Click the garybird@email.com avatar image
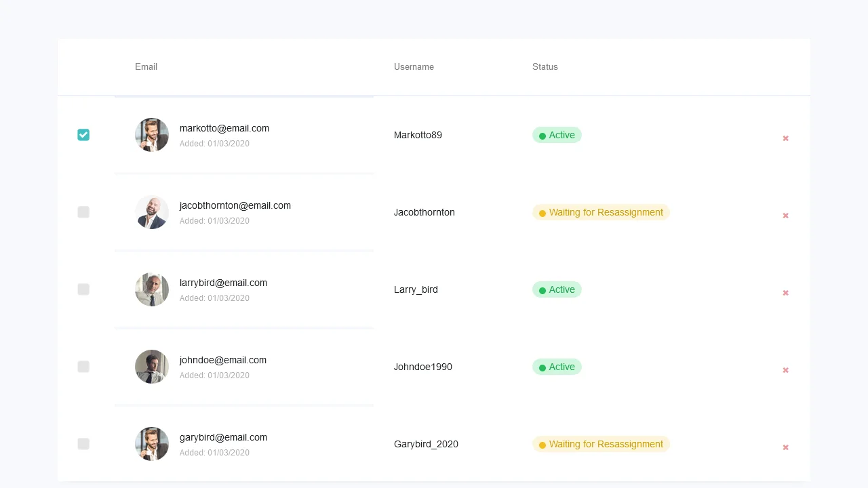Screen dimensions: 868x488 (x=152, y=444)
